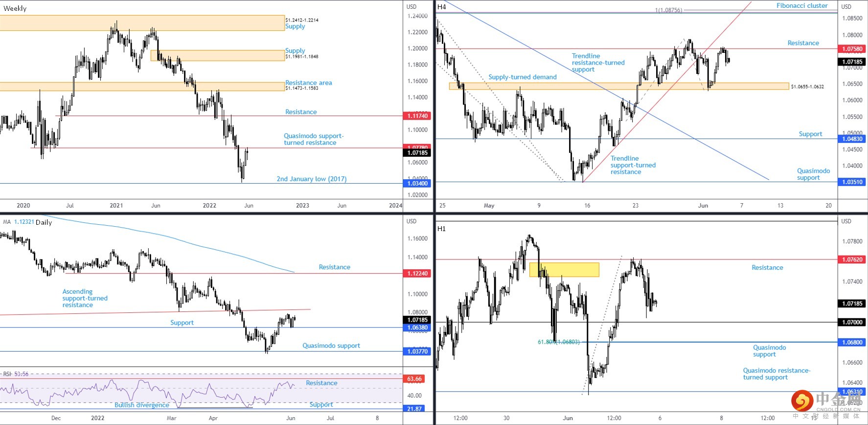Click the 1.07620 red price tag
This screenshot has width=868, height=425.
coord(852,260)
